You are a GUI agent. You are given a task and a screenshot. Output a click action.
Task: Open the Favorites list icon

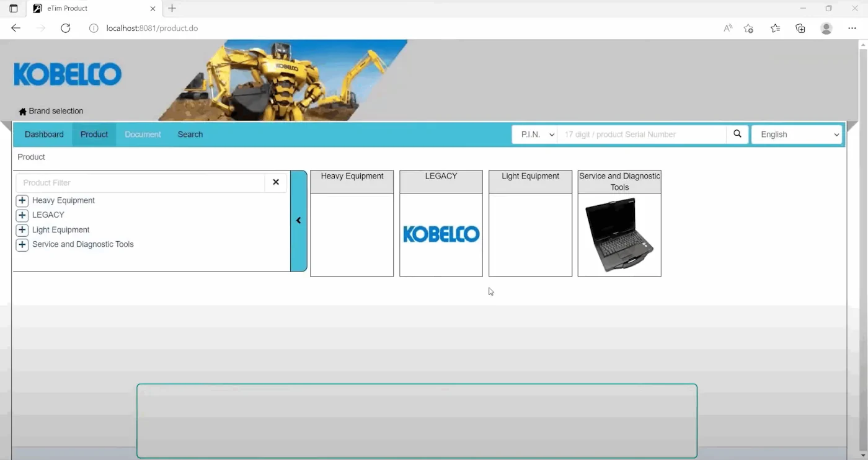click(x=775, y=28)
